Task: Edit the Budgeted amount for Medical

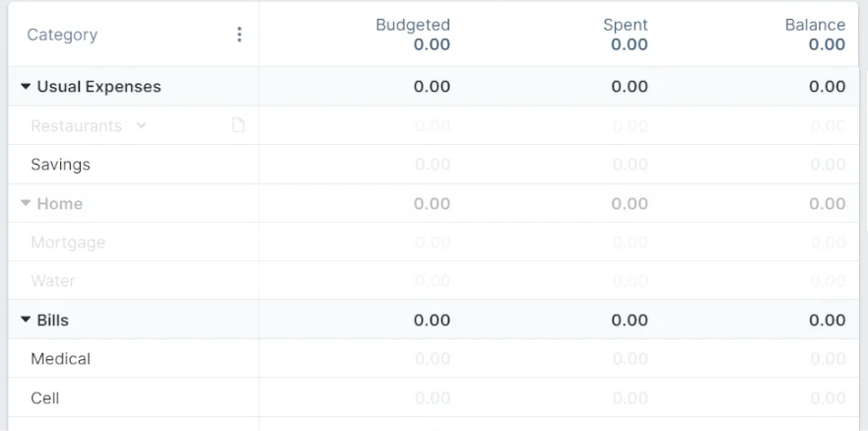Action: tap(432, 359)
